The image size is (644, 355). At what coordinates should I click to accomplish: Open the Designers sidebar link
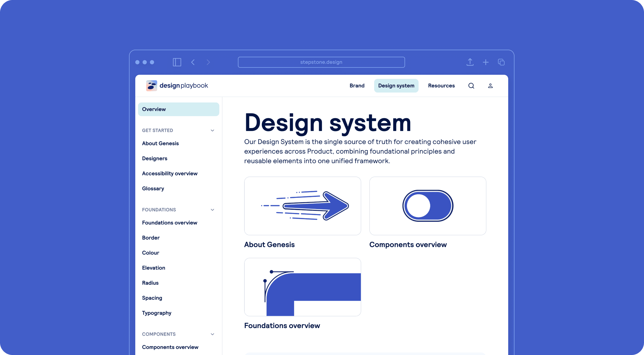(155, 158)
